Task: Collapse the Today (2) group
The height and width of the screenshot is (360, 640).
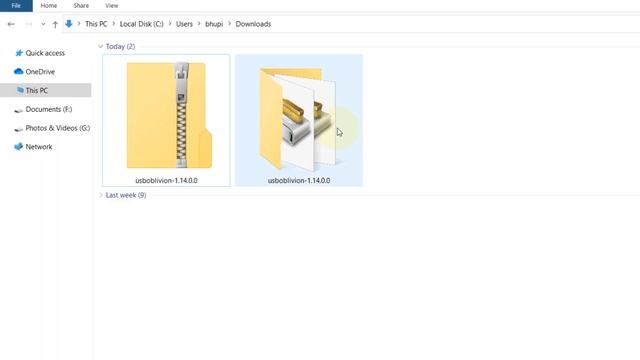Action: (x=100, y=47)
